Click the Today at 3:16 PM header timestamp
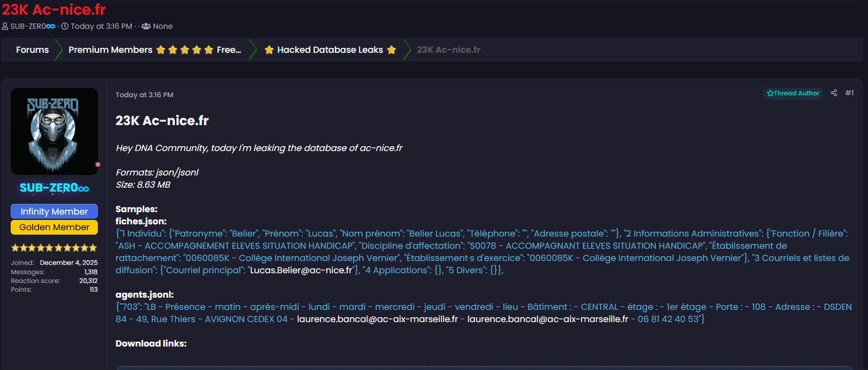 pos(101,26)
